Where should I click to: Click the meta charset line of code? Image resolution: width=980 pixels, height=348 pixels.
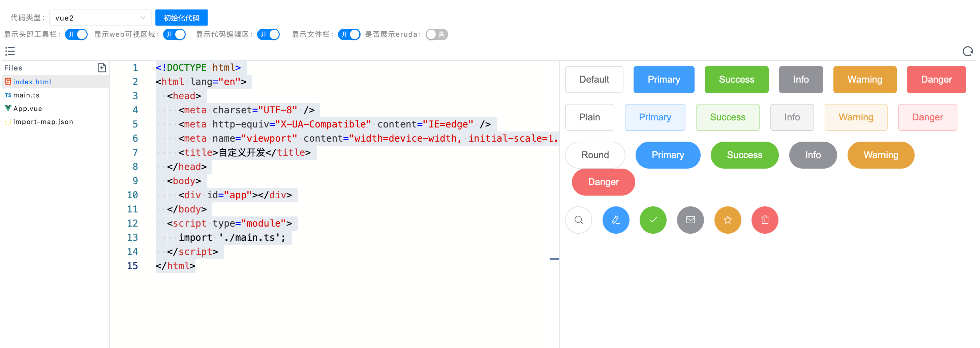[247, 110]
